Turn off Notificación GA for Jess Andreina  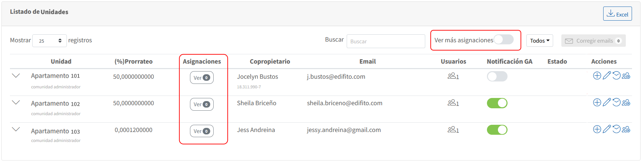click(x=497, y=130)
